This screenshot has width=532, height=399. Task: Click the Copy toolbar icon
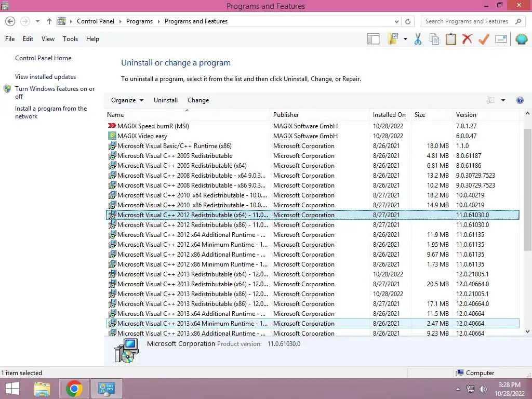click(434, 38)
